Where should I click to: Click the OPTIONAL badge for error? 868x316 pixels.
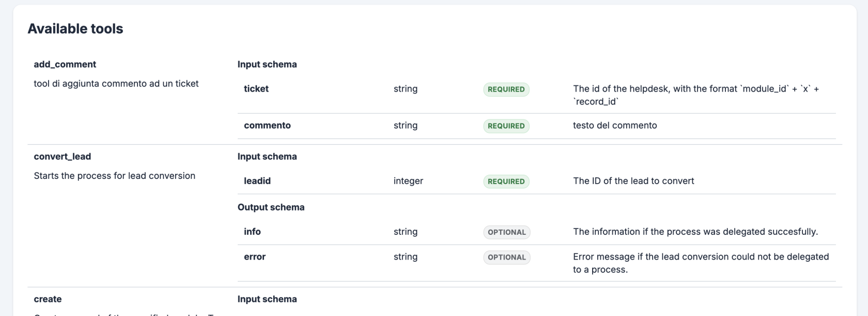pyautogui.click(x=507, y=257)
